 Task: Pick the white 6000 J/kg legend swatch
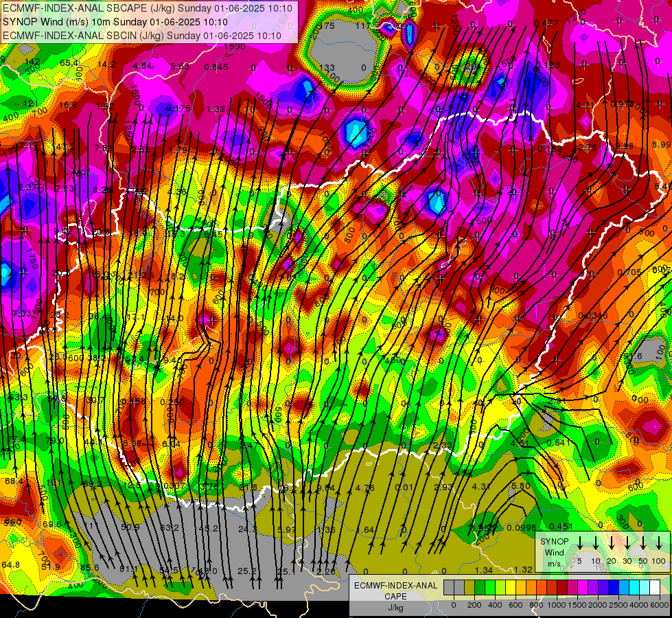tap(655, 588)
